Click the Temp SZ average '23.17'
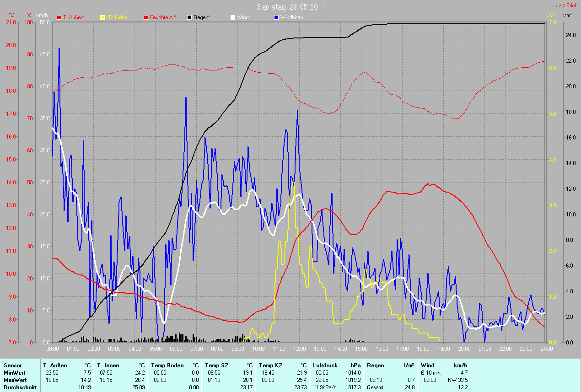The height and width of the screenshot is (392, 581). pyautogui.click(x=246, y=387)
